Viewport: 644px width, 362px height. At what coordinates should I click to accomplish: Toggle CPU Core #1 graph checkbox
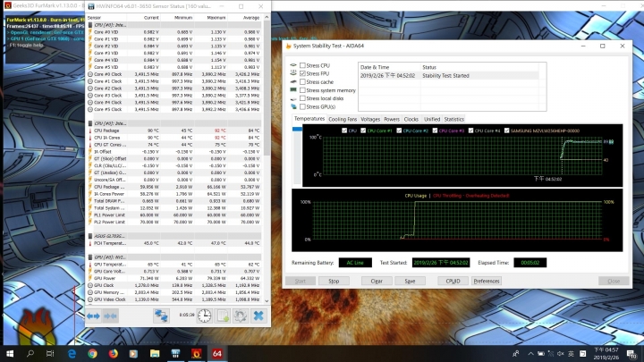coord(363,130)
